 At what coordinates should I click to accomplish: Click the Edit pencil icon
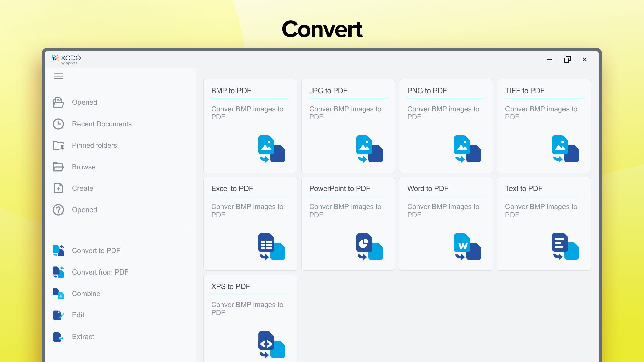point(58,315)
